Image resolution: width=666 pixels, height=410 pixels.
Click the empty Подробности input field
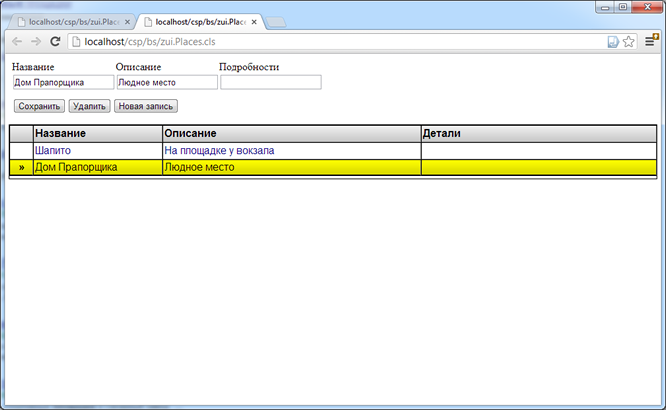[271, 82]
